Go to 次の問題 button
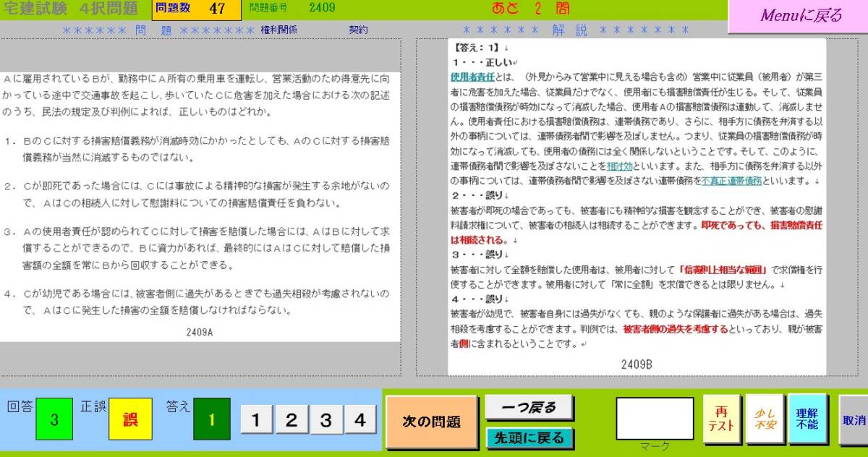The width and height of the screenshot is (868, 457). 431,422
